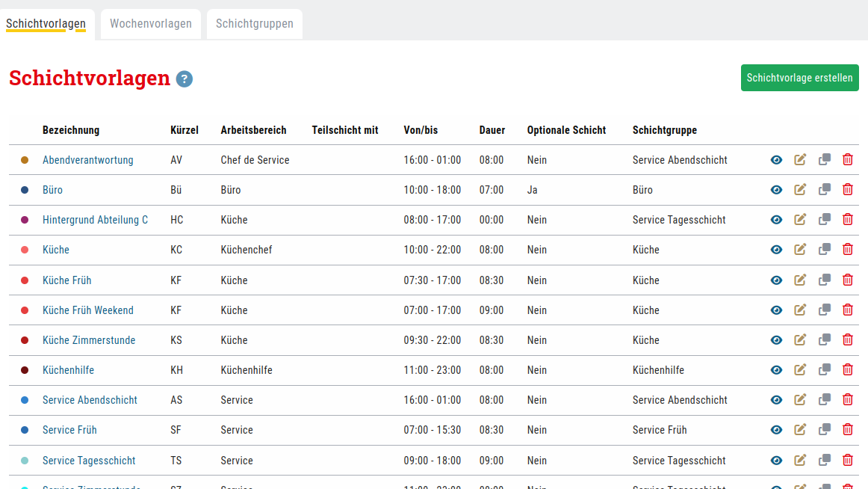
Task: Switch to the Wochenvorlagen tab
Action: point(151,24)
